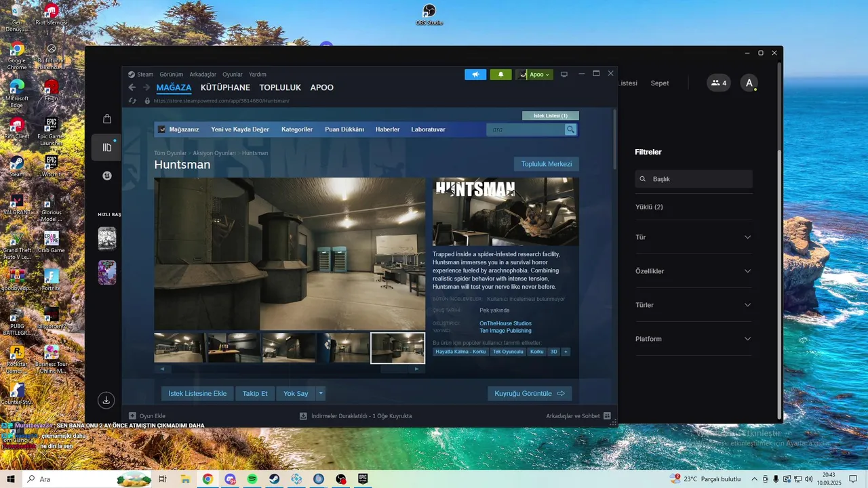
Task: Open İstek Listesi (1) button
Action: coord(551,116)
